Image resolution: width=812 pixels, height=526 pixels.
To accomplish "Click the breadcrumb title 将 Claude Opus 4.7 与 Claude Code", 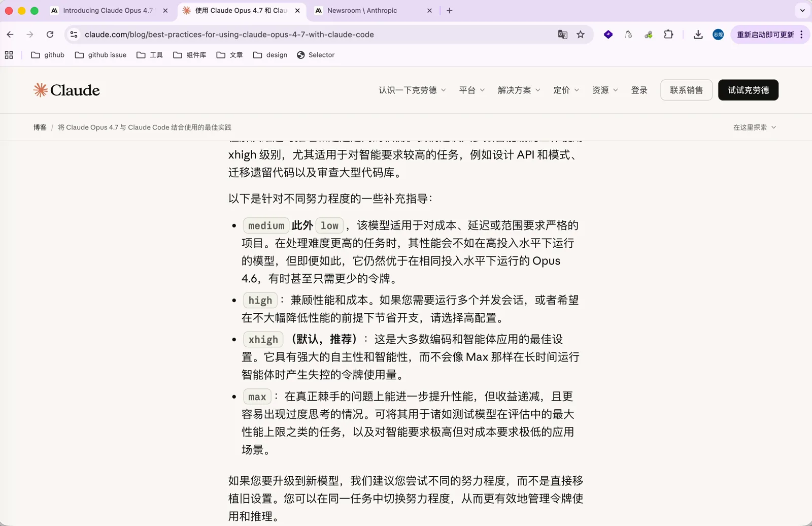I will click(x=144, y=127).
